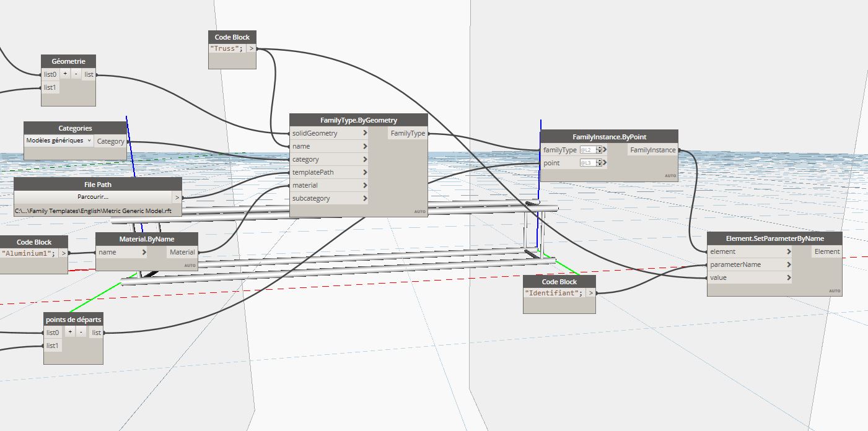Remove a list input from points de départs
The image size is (868, 431).
[x=81, y=333]
